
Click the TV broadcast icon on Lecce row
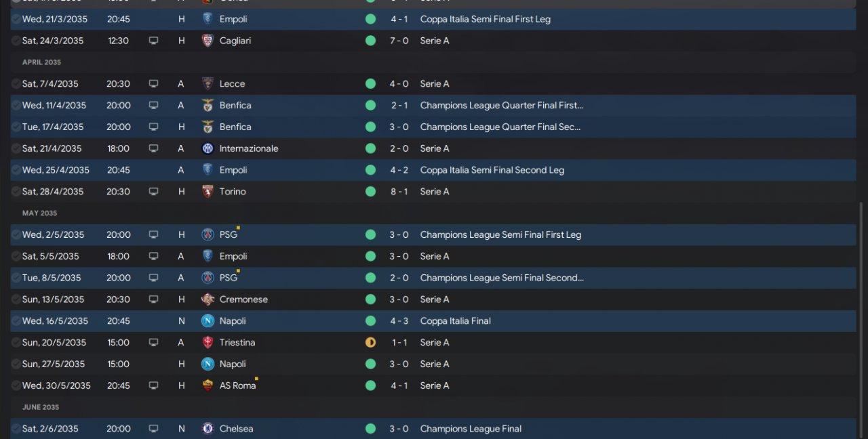[x=153, y=84]
